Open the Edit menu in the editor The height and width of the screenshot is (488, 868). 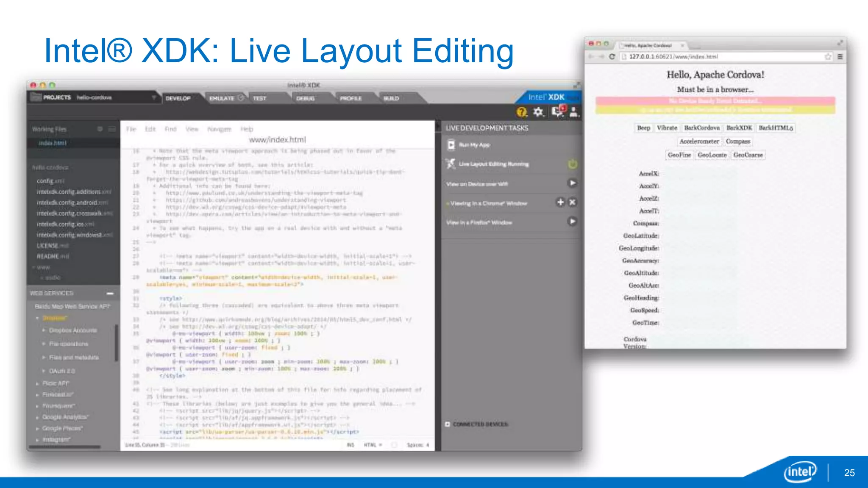click(x=150, y=129)
